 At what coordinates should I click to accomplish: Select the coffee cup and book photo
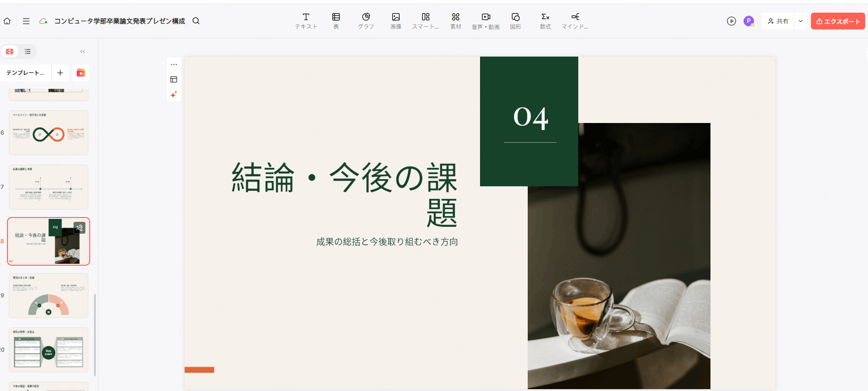[619, 256]
